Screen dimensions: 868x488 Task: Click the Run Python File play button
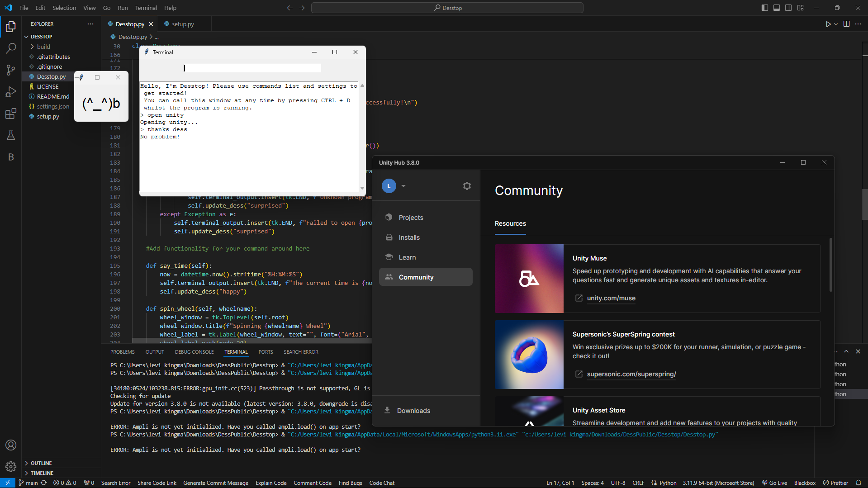(x=828, y=24)
